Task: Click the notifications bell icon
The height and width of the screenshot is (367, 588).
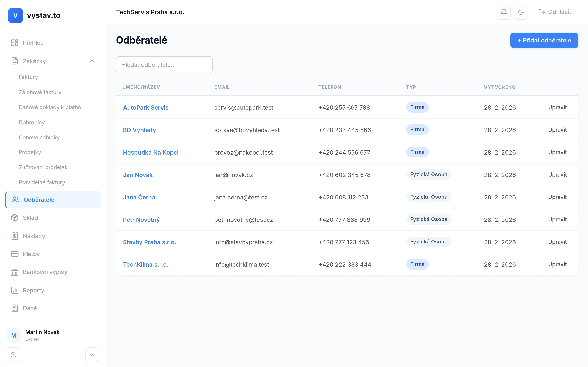Action: (x=504, y=12)
